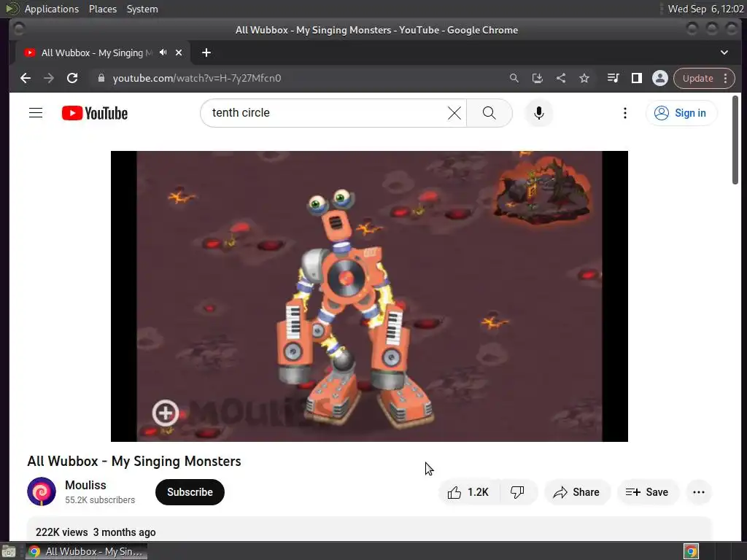
Task: Open the Applications menu
Action: click(52, 9)
